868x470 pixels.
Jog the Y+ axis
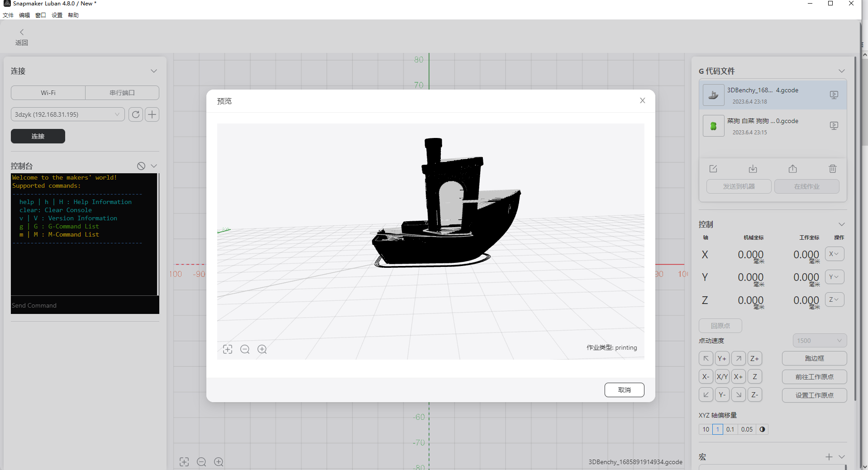pos(722,358)
